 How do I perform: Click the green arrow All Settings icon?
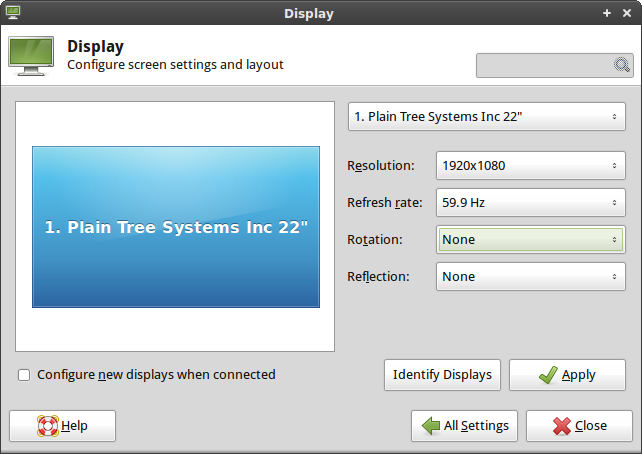[x=431, y=426]
